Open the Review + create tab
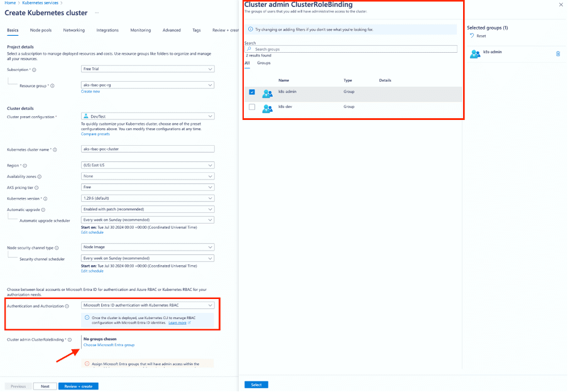 (226, 30)
